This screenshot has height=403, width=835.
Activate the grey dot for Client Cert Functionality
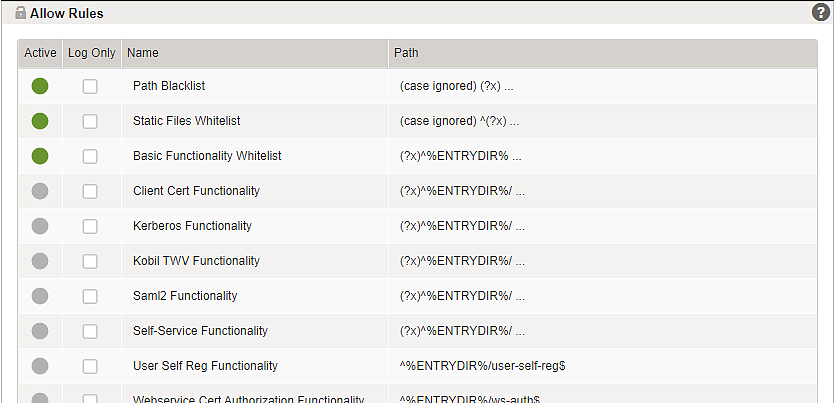click(40, 191)
